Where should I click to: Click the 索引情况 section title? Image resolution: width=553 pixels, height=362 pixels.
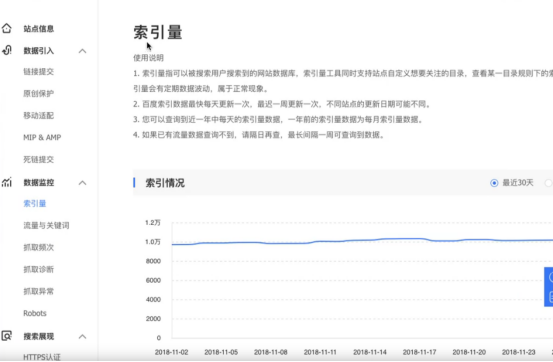(x=165, y=183)
